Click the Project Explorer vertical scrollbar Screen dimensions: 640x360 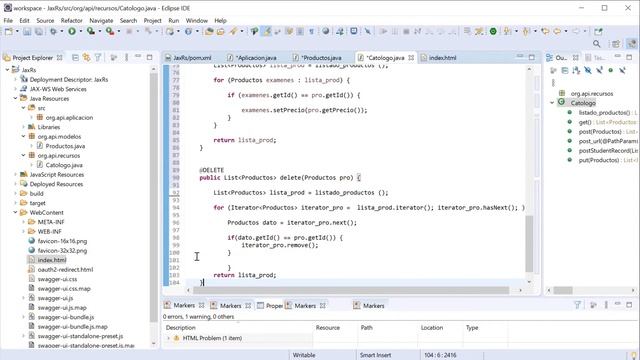coord(154,198)
